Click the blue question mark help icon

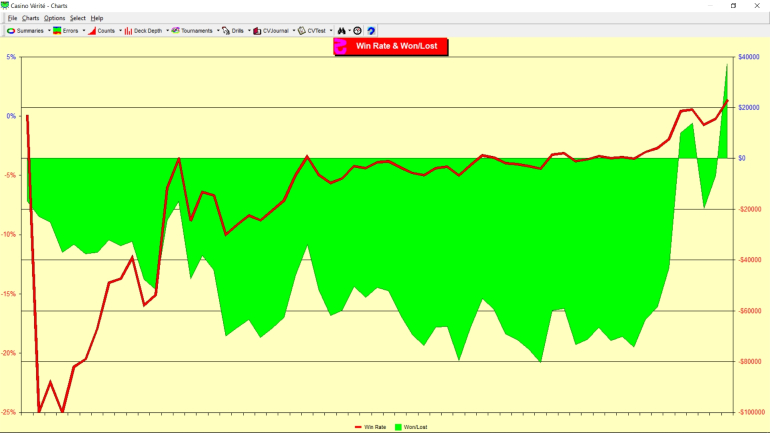(371, 31)
